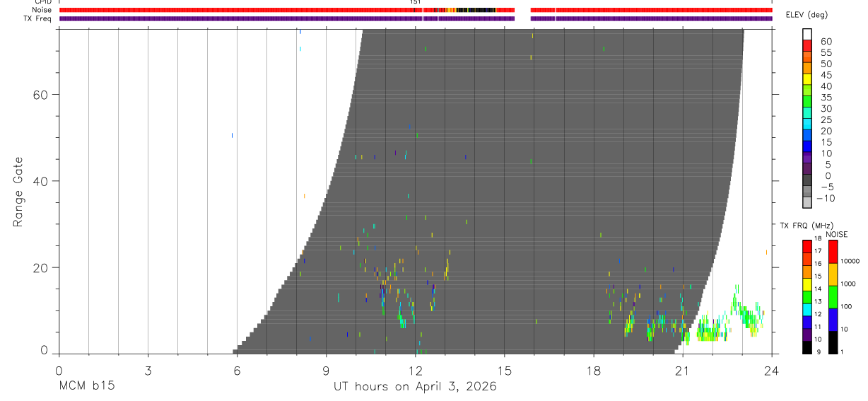Click the "TX Freq" strip label at top
868x401 pixels.
coord(39,18)
